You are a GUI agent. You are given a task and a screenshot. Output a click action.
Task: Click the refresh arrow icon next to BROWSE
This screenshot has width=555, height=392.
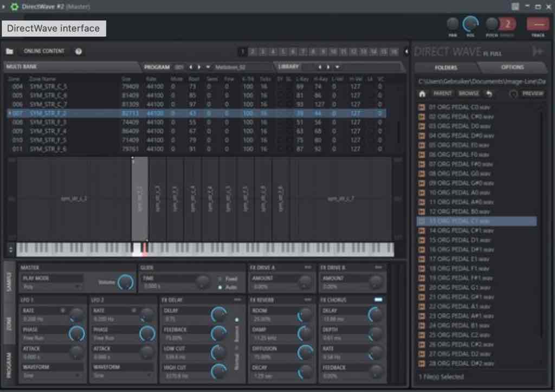[x=489, y=94]
